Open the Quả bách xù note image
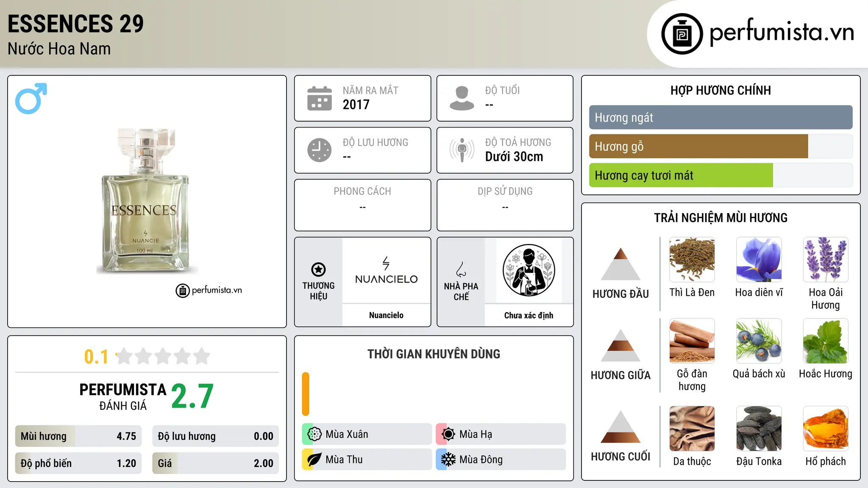The height and width of the screenshot is (488, 868). pyautogui.click(x=759, y=341)
